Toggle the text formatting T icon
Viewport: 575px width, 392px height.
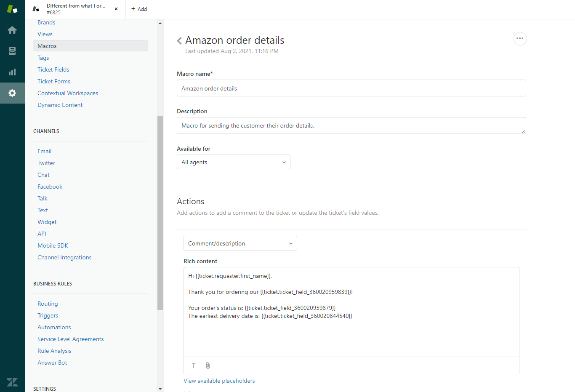(x=194, y=365)
